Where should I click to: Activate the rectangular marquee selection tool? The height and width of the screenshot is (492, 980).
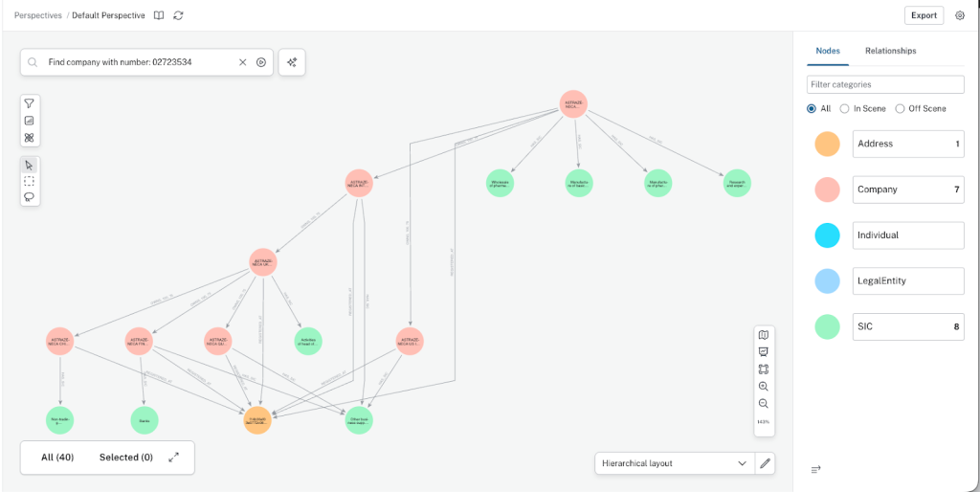(x=30, y=181)
